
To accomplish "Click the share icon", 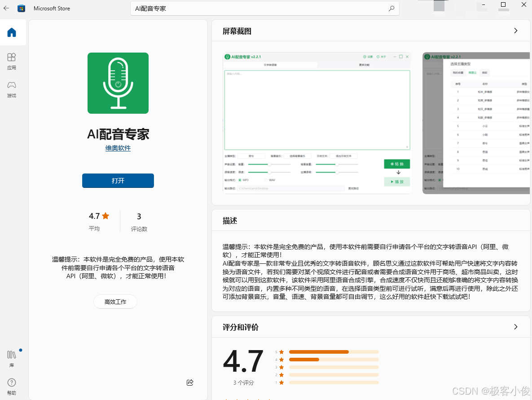I will (x=190, y=382).
